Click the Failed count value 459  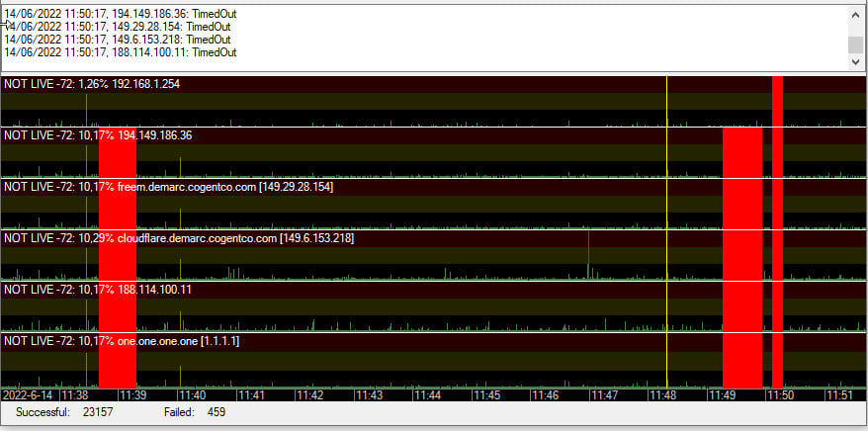(217, 412)
